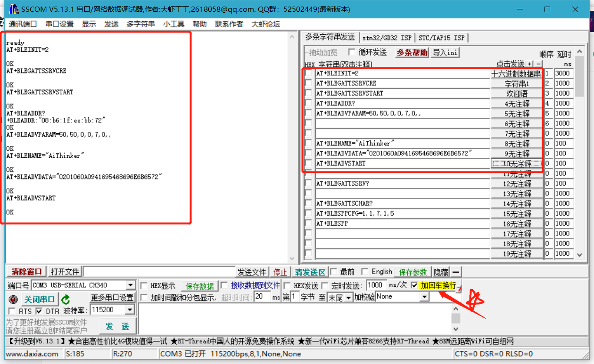Open the 串口设置 menu
Image resolution: width=594 pixels, height=364 pixels.
tap(59, 24)
